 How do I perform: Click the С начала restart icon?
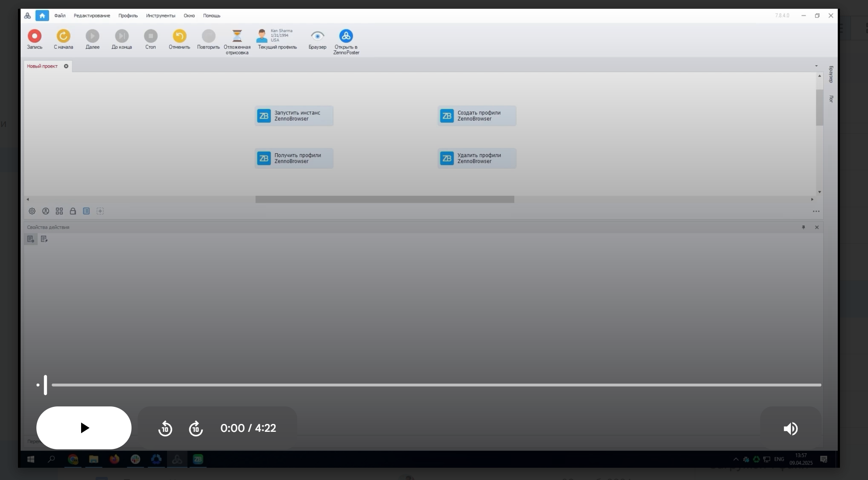(x=63, y=36)
